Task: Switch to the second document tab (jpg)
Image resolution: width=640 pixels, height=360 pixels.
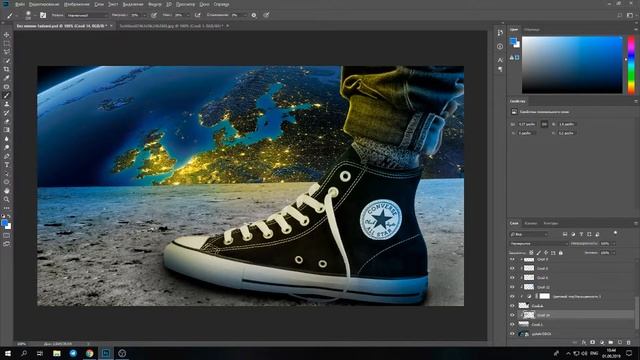Action: (171, 26)
